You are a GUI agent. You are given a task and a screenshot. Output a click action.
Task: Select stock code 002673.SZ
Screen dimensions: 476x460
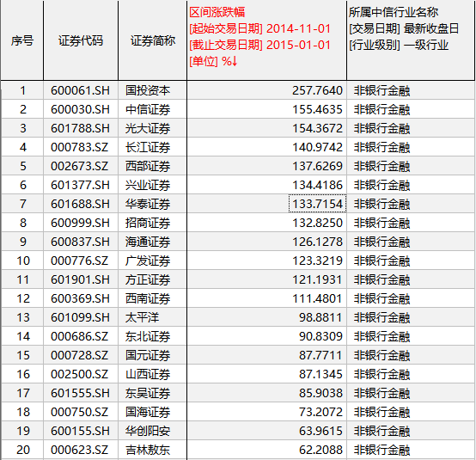click(x=79, y=166)
